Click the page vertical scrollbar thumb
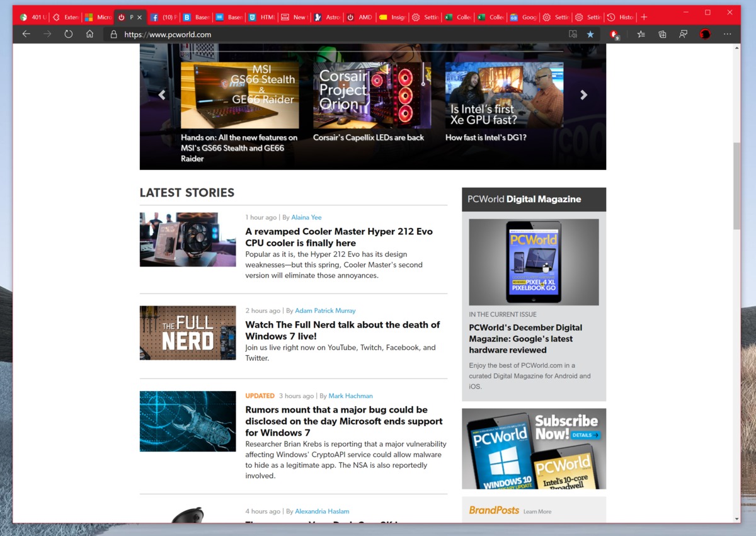 (x=736, y=185)
